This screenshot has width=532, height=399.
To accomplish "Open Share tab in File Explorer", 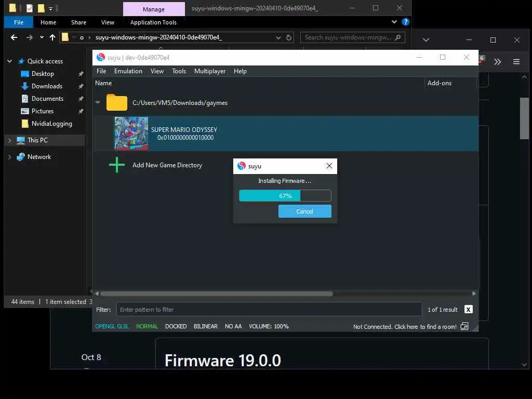I will (78, 22).
